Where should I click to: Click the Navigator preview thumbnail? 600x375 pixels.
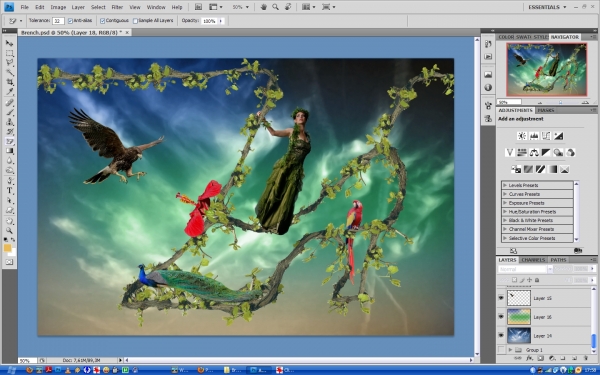(546, 69)
